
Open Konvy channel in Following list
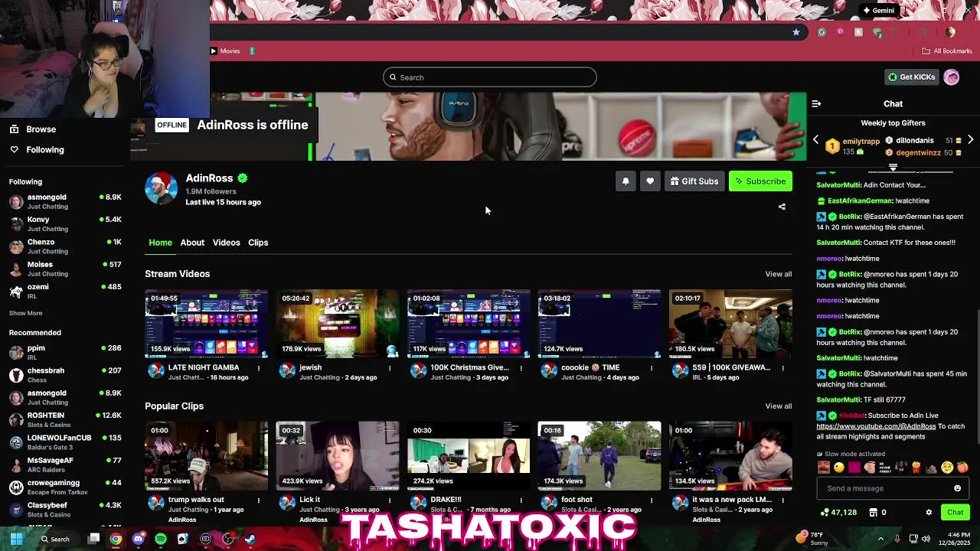[x=65, y=223]
